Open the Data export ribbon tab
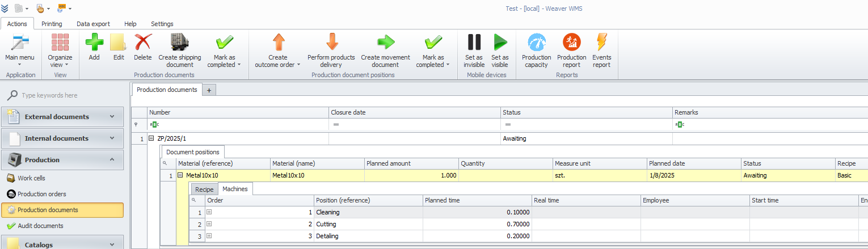 (x=93, y=24)
